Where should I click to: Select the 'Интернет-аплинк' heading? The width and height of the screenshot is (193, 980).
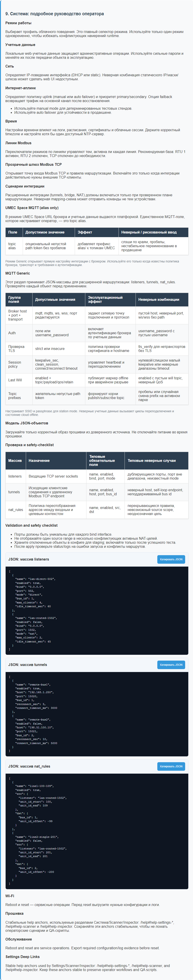21,88
